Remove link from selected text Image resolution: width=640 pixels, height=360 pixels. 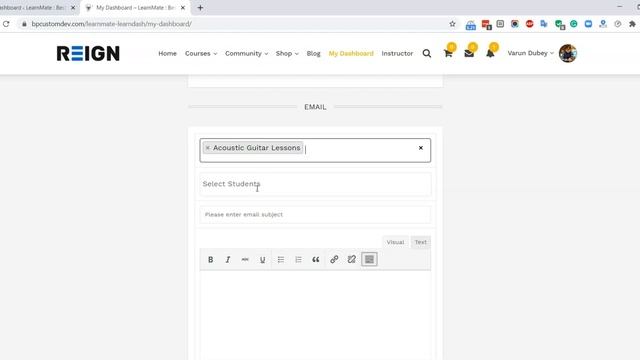coord(352,260)
